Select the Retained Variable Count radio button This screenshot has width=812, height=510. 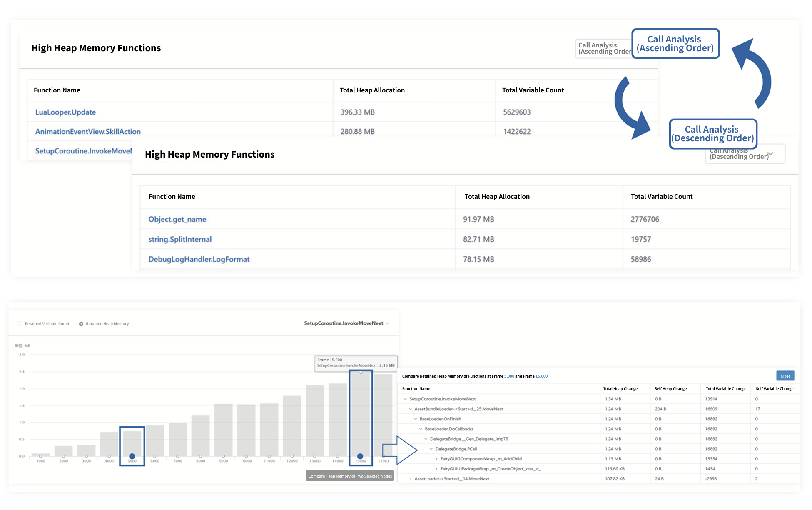(x=19, y=324)
